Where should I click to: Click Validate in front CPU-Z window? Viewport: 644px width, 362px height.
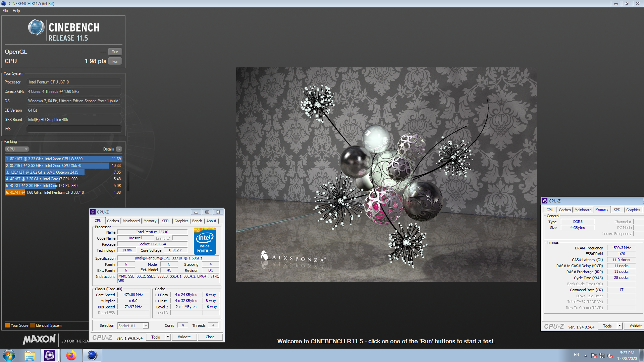[184, 337]
